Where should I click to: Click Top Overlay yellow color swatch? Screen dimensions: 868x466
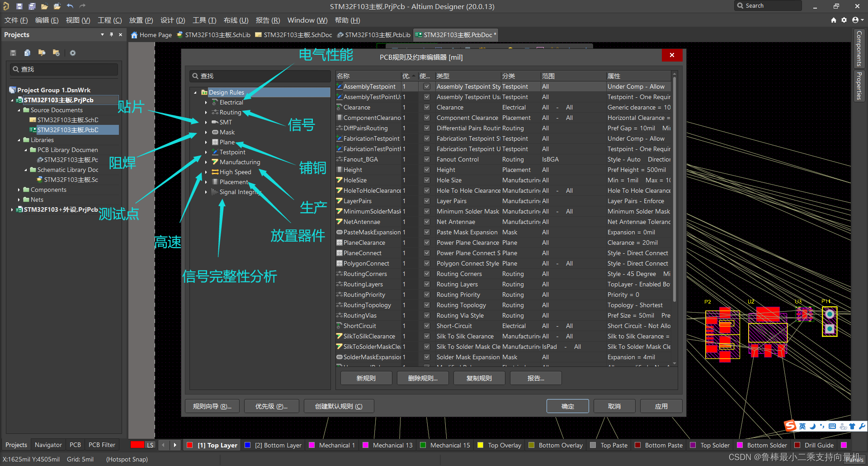[481, 445]
